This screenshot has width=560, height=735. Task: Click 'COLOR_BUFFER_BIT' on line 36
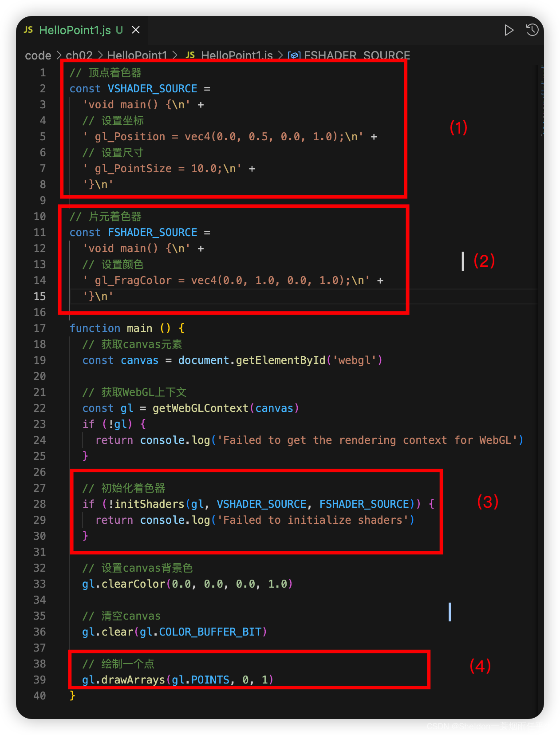pos(210,632)
